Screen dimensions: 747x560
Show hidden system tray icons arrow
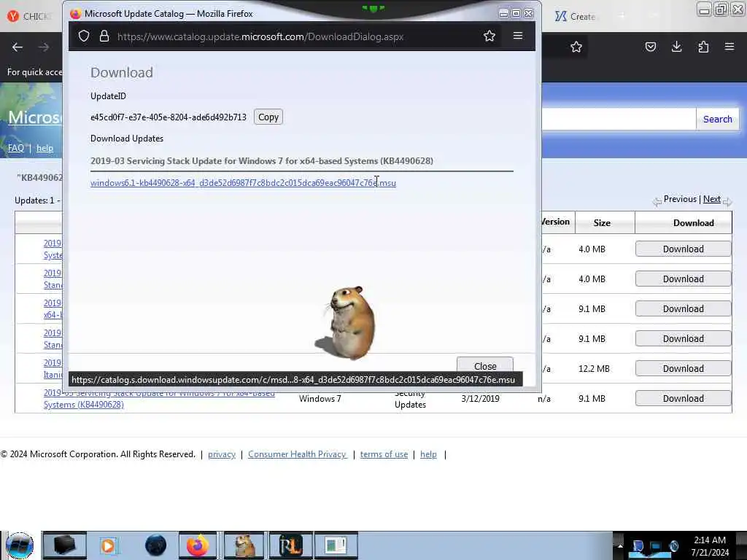(620, 546)
